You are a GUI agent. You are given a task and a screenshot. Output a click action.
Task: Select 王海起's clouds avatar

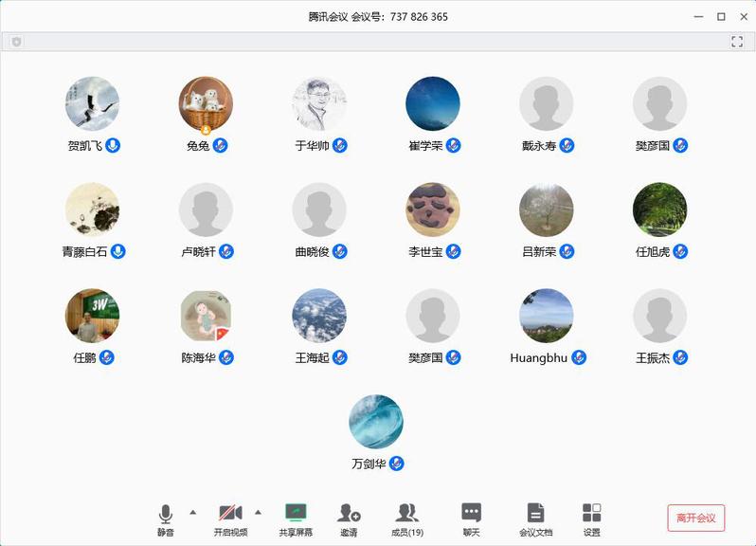pos(319,316)
